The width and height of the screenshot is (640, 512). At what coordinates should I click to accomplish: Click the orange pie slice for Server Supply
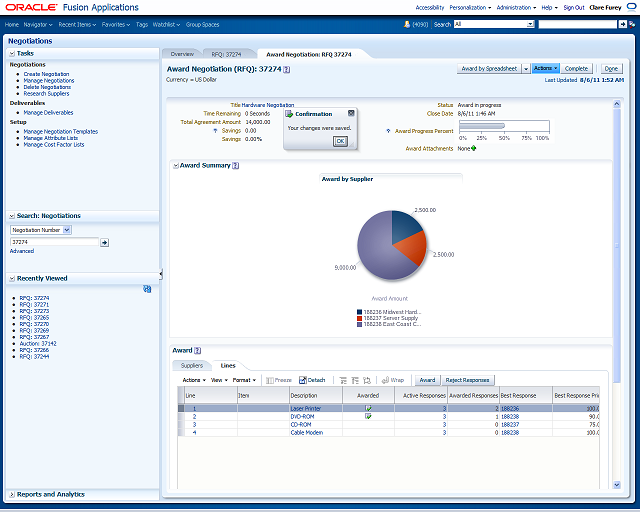[x=413, y=249]
